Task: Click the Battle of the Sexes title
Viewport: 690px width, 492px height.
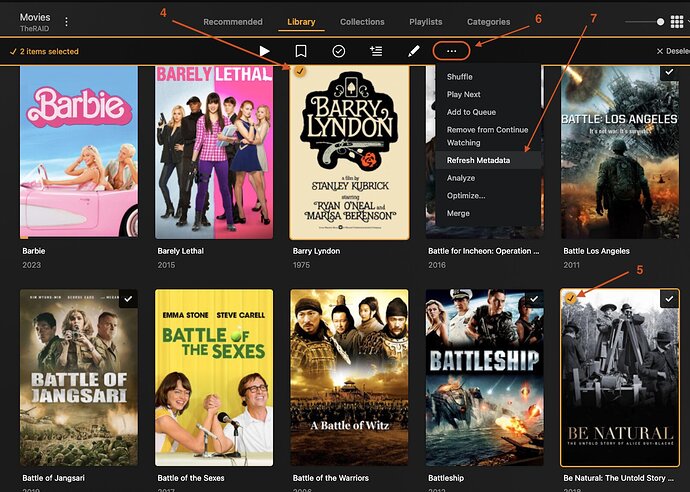Action: 191,477
